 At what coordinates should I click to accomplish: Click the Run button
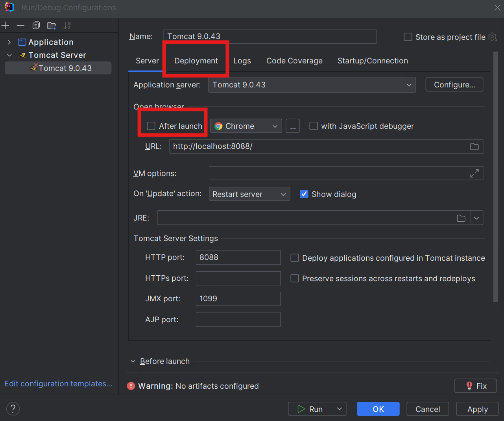click(310, 409)
